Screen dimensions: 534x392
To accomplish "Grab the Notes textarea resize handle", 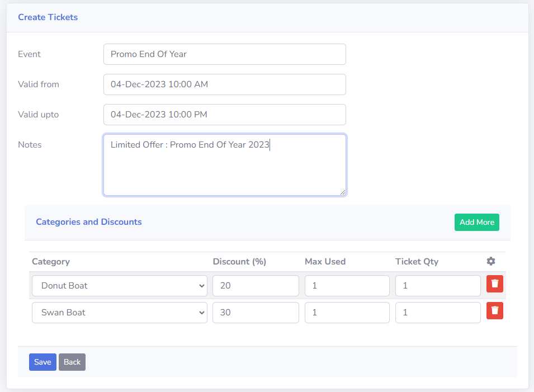I will pyautogui.click(x=343, y=192).
